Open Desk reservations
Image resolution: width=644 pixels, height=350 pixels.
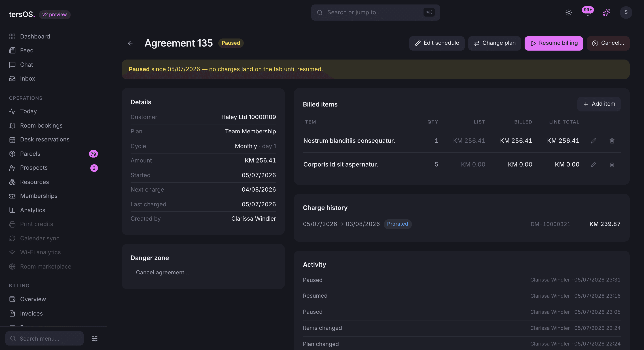tap(53, 140)
